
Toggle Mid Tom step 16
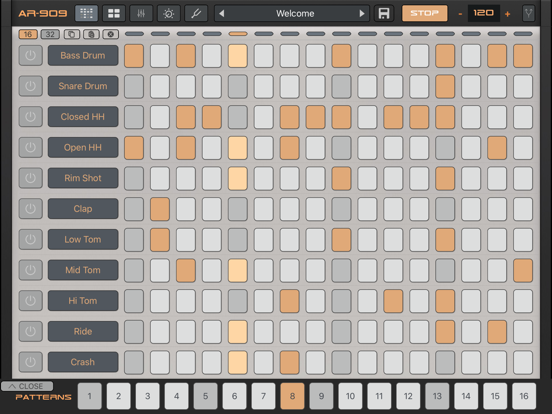pos(523,270)
